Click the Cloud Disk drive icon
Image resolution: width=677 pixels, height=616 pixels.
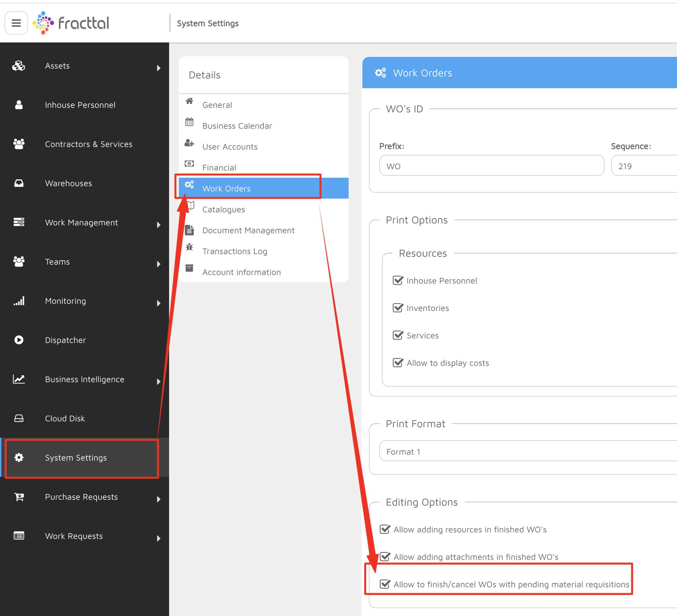pyautogui.click(x=19, y=418)
